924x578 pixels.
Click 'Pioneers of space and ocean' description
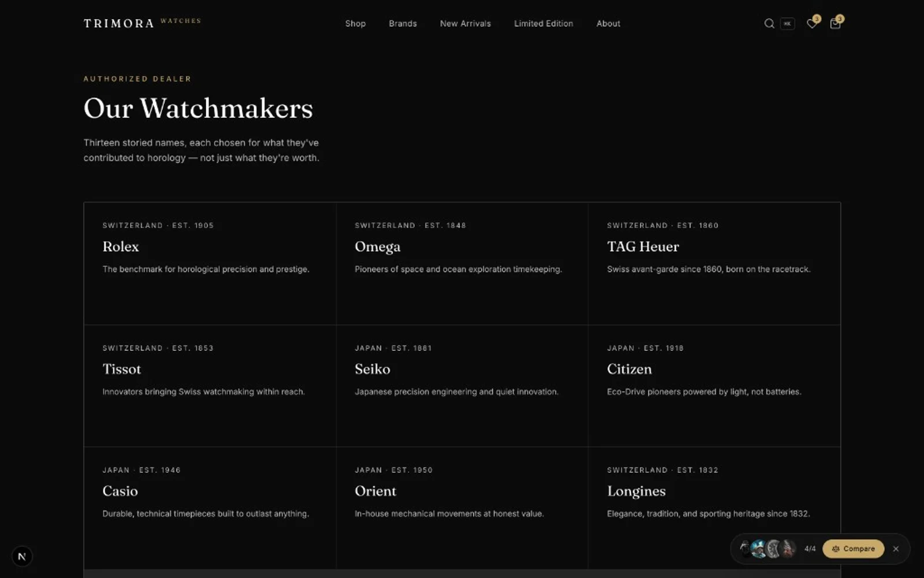point(458,269)
